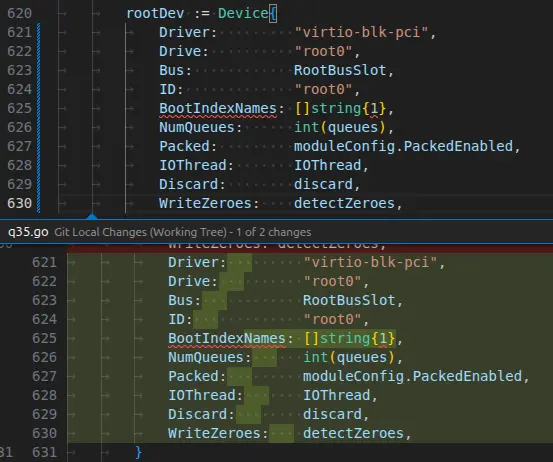The image size is (553, 462).
Task: Click "virtio-blk-pci" string in the upper editor
Action: pyautogui.click(x=361, y=32)
